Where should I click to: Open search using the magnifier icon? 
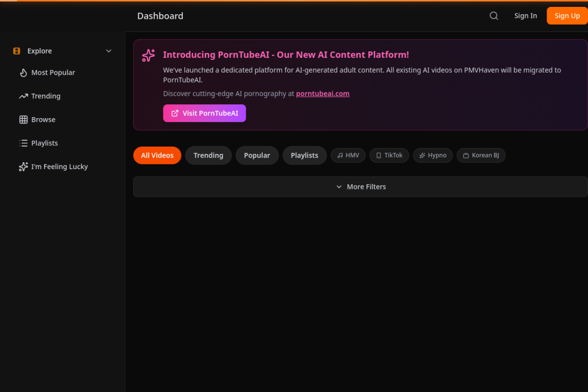(493, 16)
